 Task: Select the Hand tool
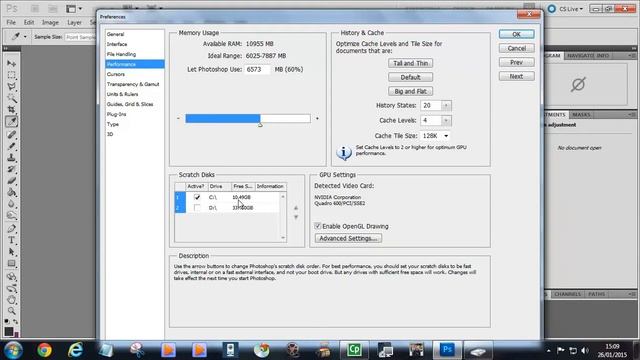(11, 300)
